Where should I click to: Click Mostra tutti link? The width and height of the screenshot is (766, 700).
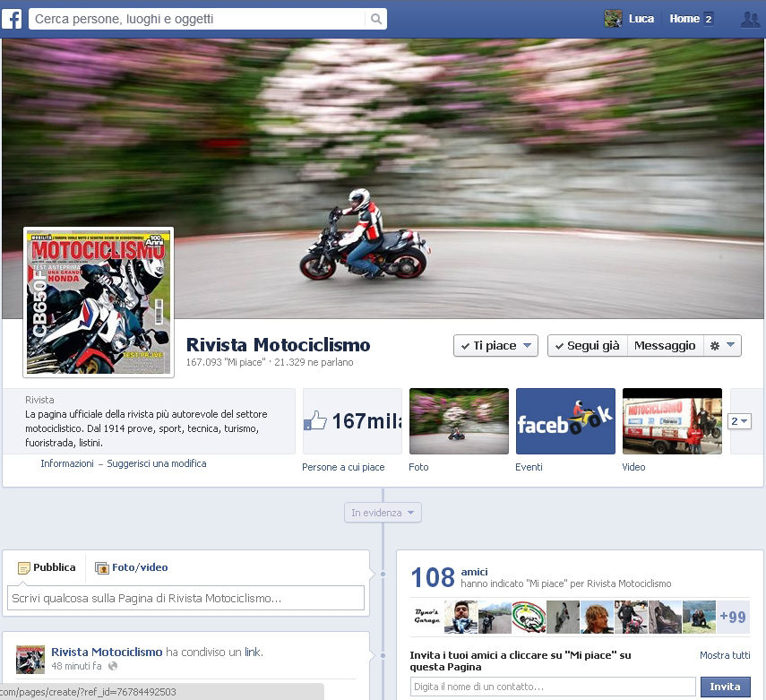725,655
